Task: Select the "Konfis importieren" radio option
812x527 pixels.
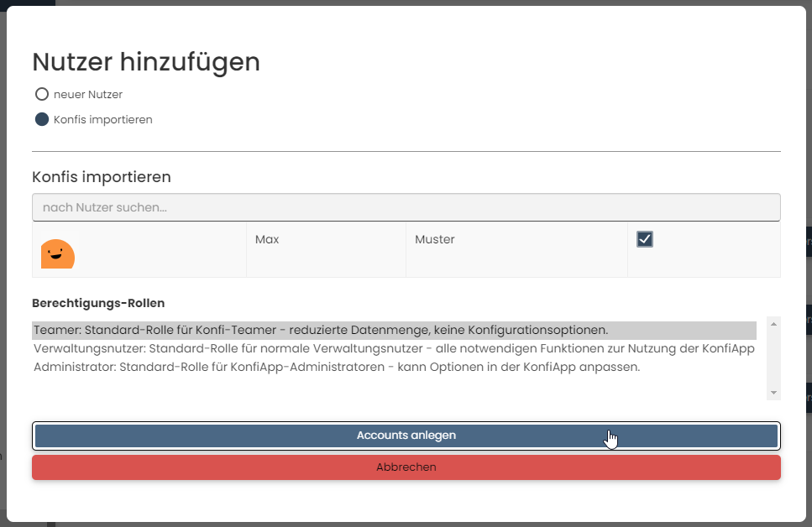Action: click(41, 119)
